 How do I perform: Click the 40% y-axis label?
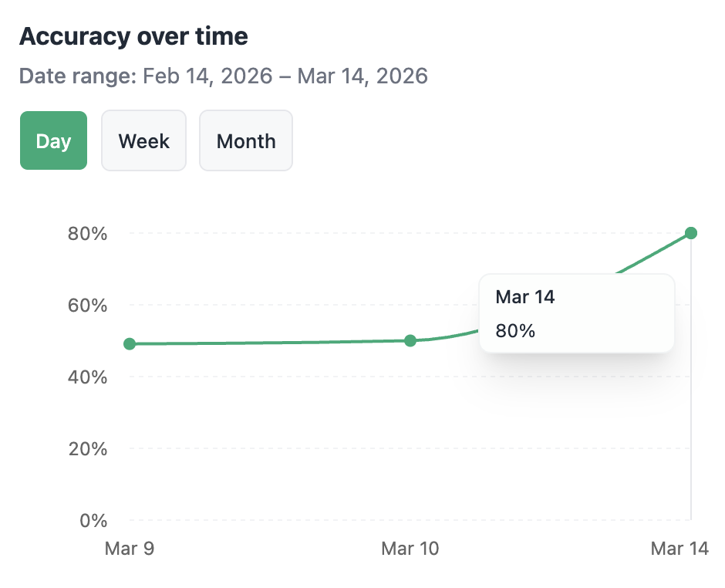87,377
